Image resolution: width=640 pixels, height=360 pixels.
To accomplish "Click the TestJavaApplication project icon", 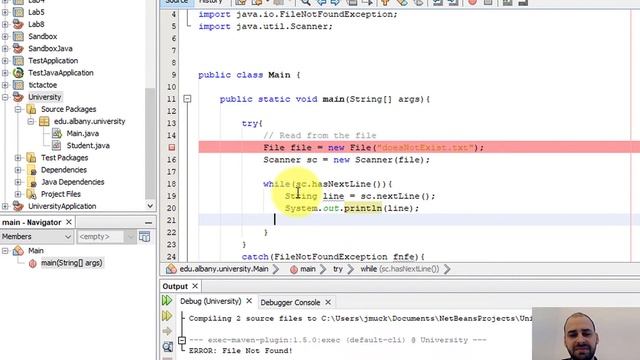I will (18, 73).
